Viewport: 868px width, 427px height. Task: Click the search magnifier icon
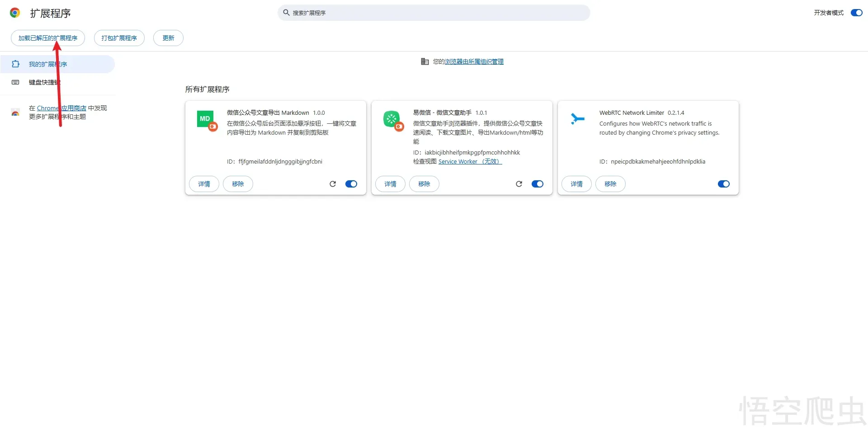(x=286, y=13)
